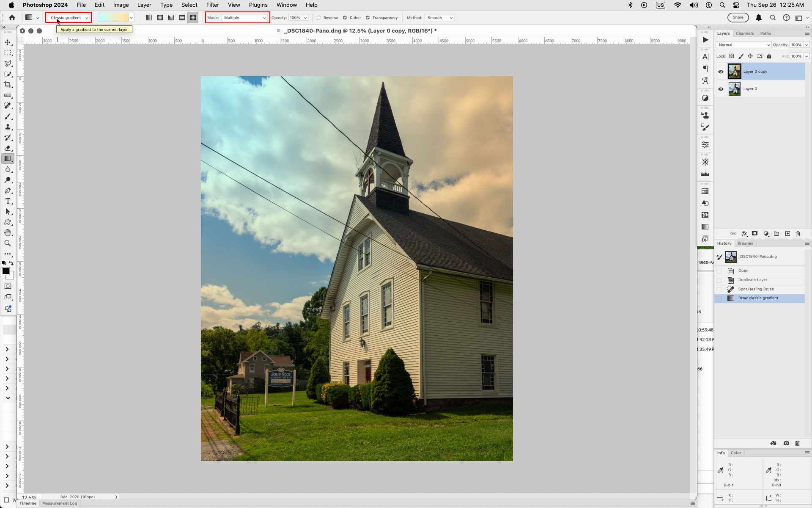The width and height of the screenshot is (812, 508).
Task: Switch to the Channels tab
Action: pyautogui.click(x=745, y=33)
